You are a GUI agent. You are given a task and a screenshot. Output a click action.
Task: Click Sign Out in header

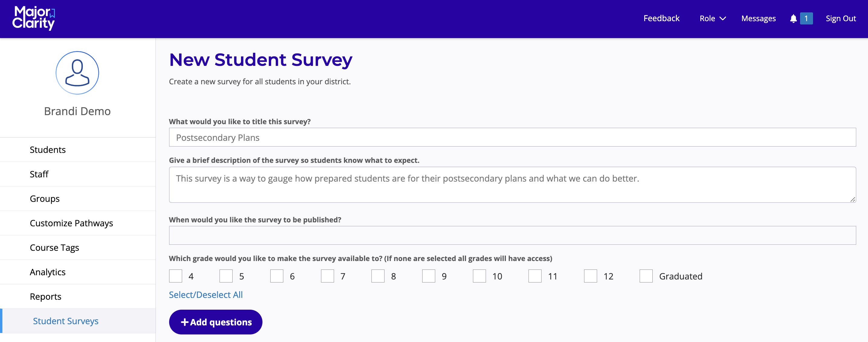pos(841,18)
